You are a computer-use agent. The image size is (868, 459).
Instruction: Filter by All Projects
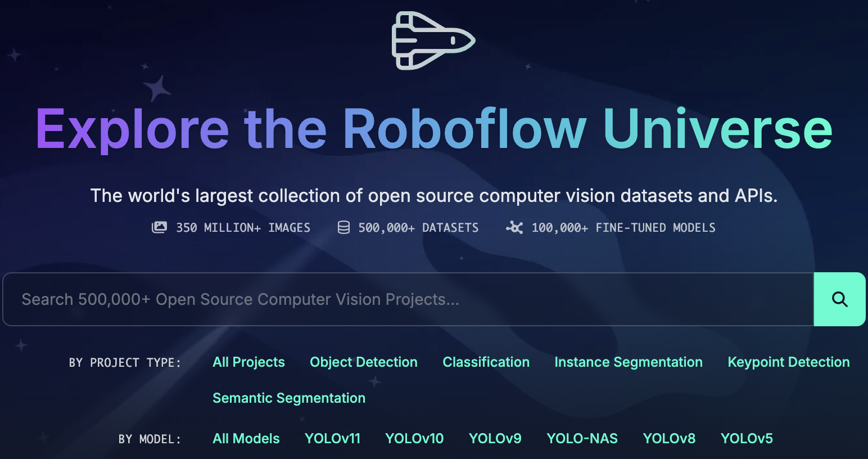pyautogui.click(x=248, y=362)
